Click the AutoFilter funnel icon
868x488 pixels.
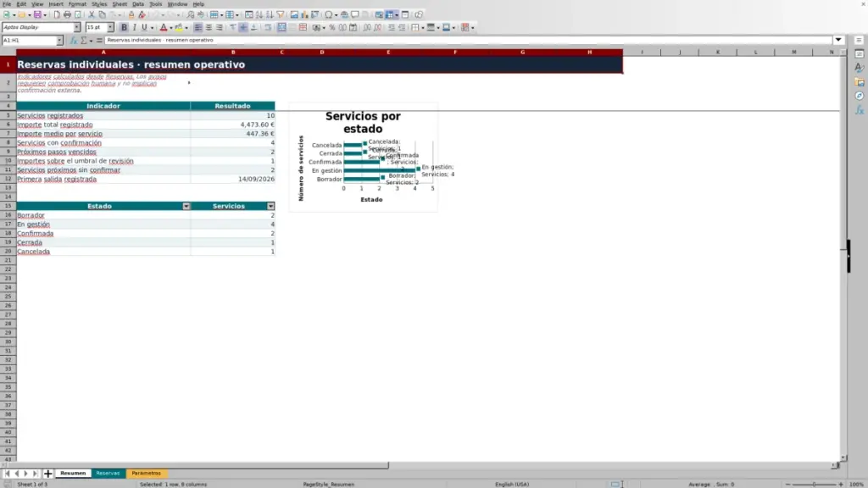[x=281, y=15]
